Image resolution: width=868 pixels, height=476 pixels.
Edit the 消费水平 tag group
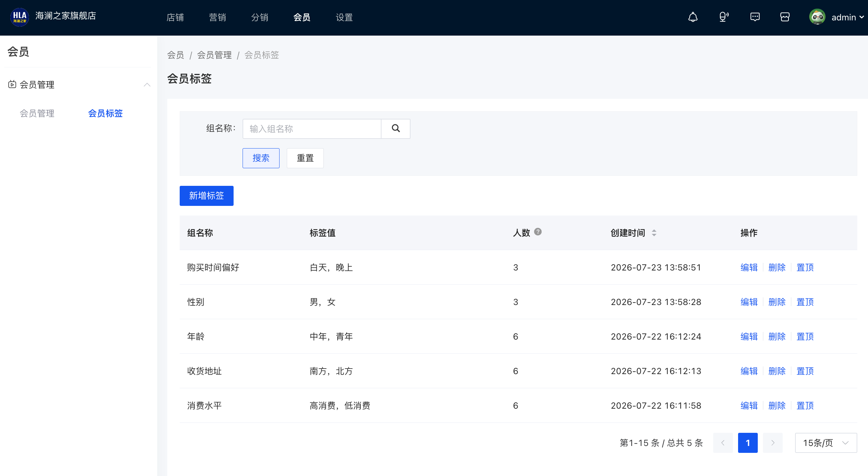[x=749, y=406]
